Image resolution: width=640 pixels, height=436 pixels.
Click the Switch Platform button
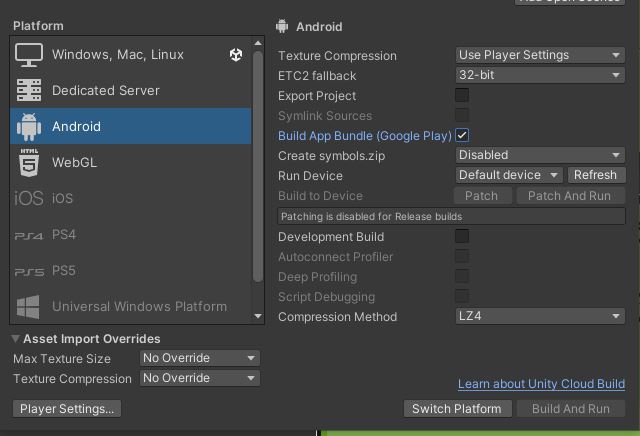[457, 409]
